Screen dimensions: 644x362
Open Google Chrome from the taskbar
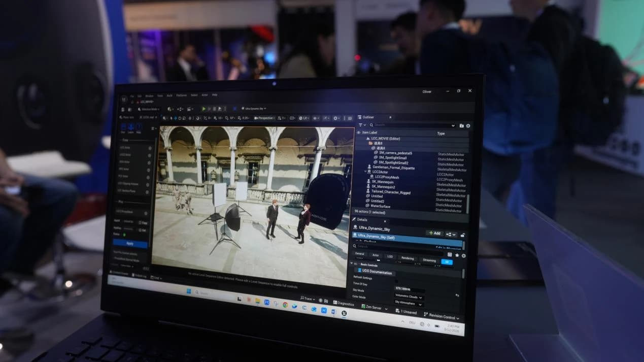click(x=285, y=305)
